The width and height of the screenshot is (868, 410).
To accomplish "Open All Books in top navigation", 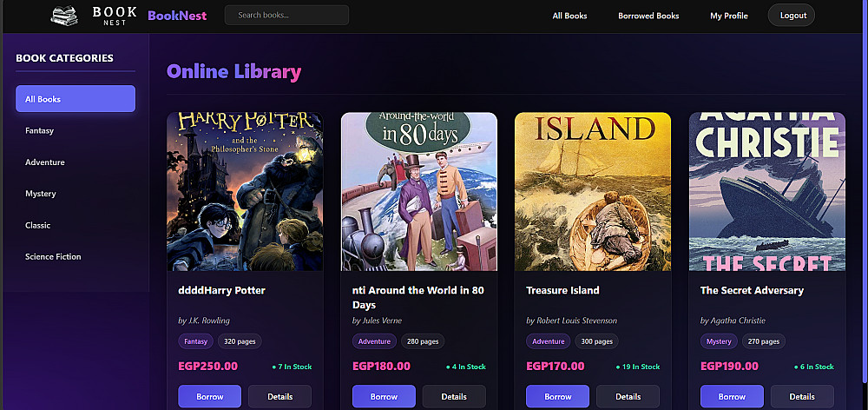I will coord(569,16).
